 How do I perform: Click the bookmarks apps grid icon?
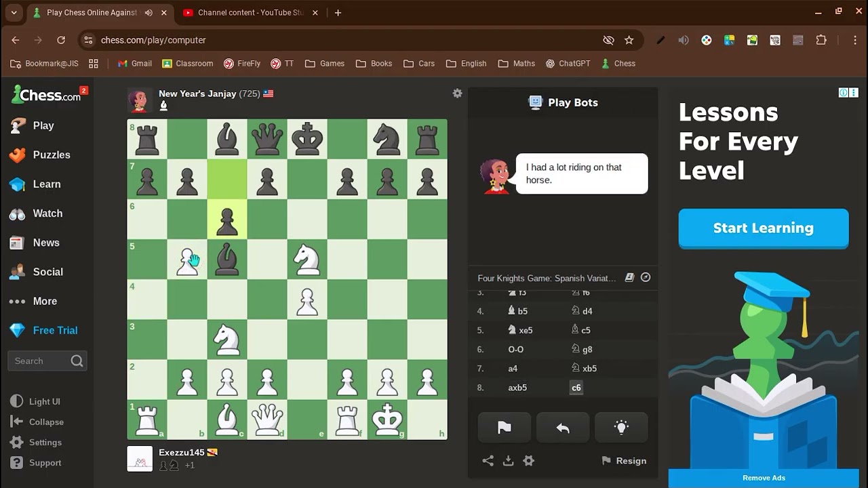point(94,64)
